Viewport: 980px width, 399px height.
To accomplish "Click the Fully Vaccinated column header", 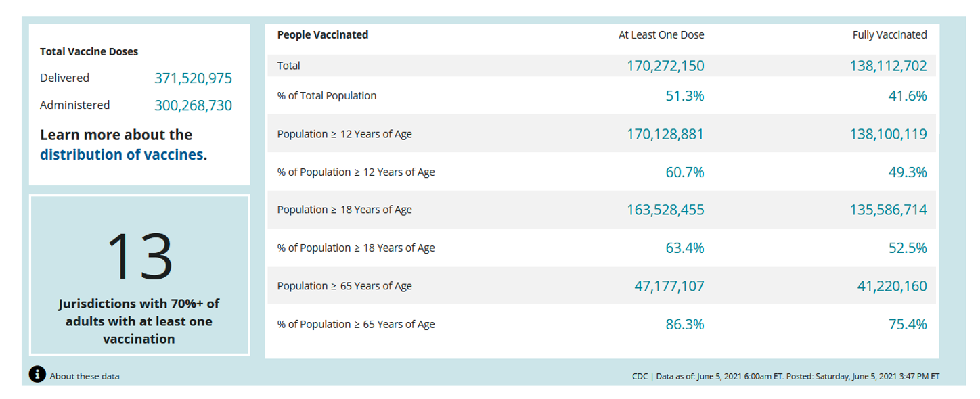I will point(889,35).
